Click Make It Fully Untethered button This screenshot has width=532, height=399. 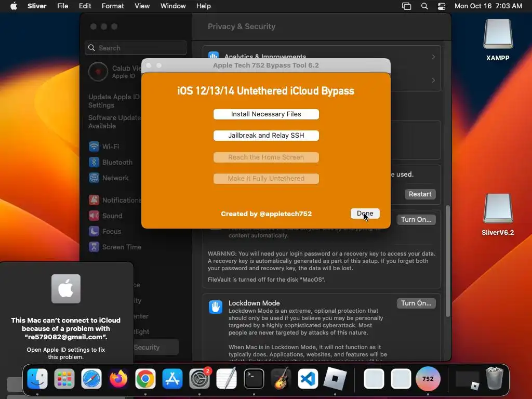266,179
